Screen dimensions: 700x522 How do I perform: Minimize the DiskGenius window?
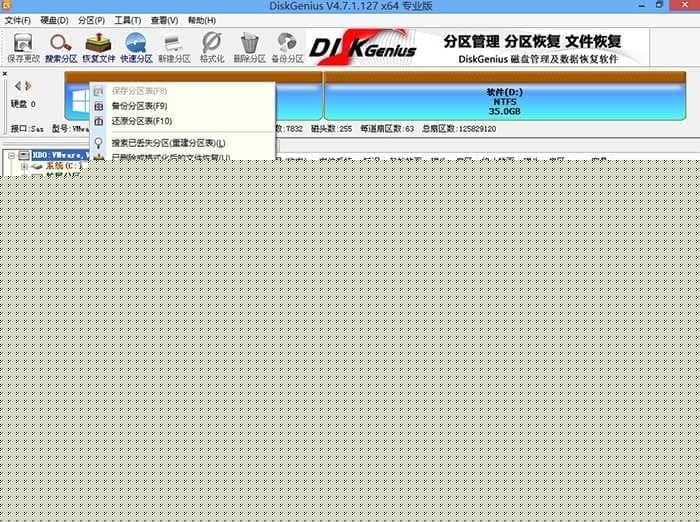point(642,5)
